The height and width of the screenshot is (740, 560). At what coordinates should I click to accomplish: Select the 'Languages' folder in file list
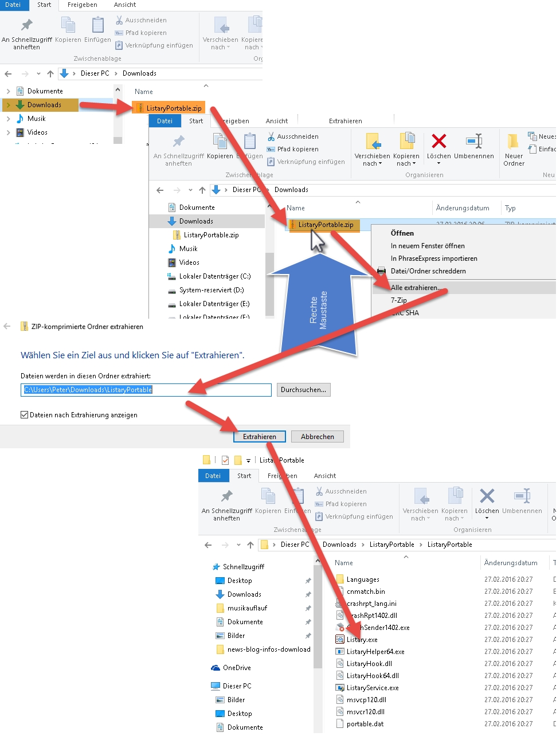pos(357,580)
